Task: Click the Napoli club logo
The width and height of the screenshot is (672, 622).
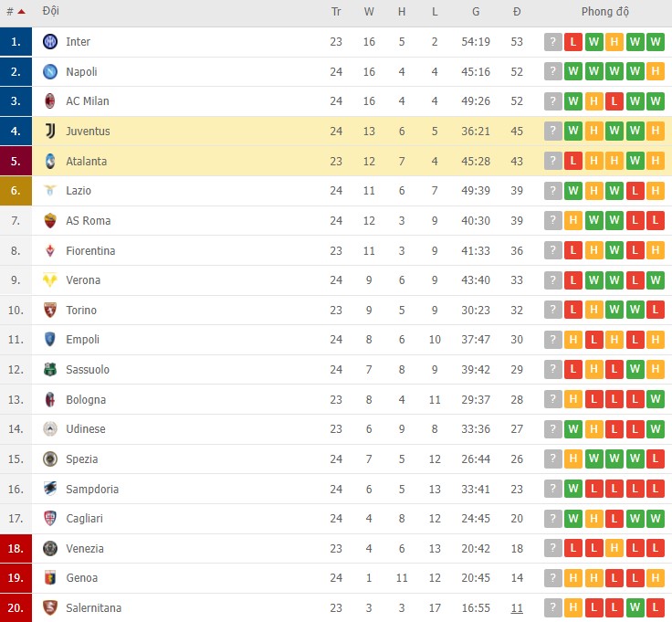Action: pos(50,71)
